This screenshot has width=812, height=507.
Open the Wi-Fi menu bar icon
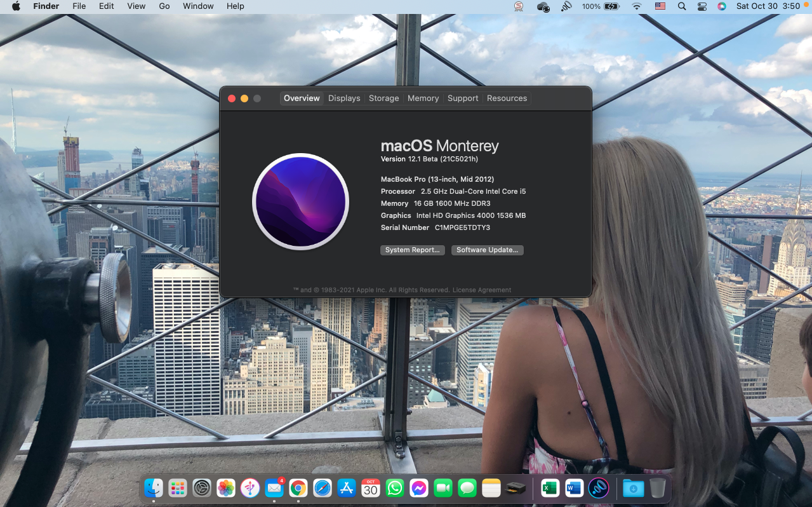(x=637, y=6)
